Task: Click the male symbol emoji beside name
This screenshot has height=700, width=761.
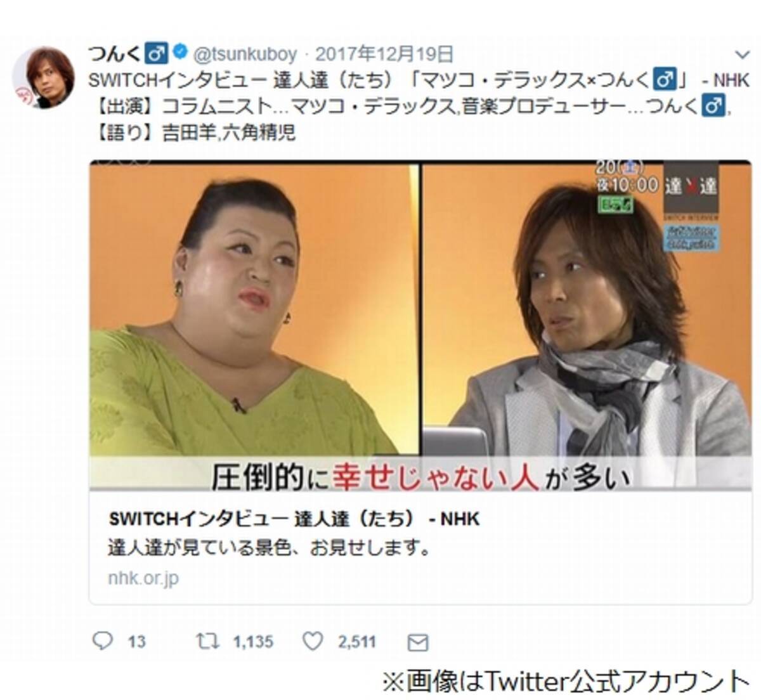Action: [x=157, y=53]
